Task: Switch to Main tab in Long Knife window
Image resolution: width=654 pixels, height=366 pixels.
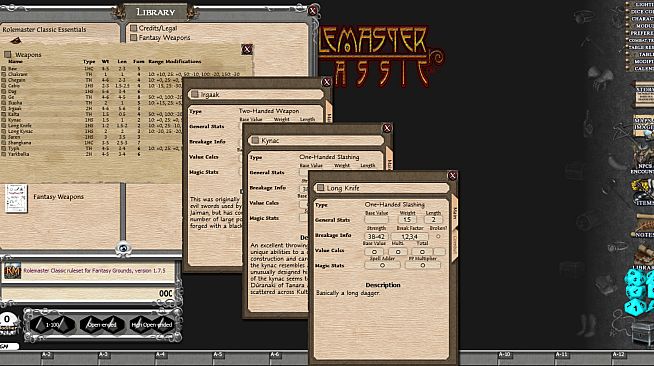Action: point(454,213)
